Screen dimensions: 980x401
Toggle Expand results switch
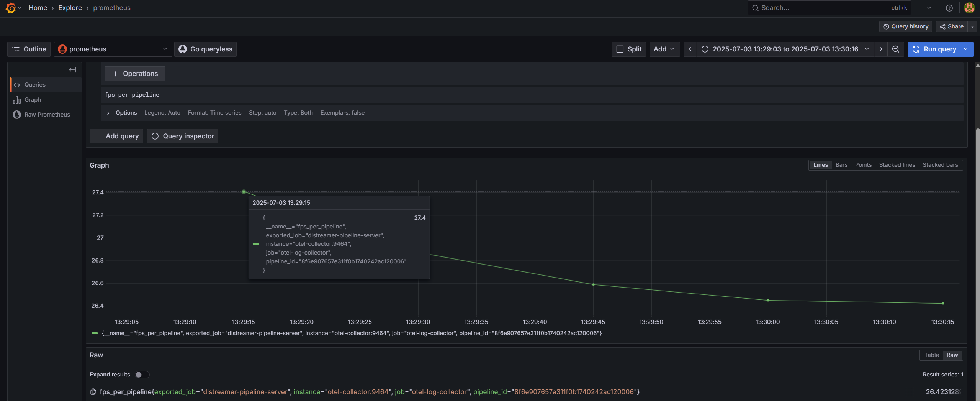click(x=142, y=375)
